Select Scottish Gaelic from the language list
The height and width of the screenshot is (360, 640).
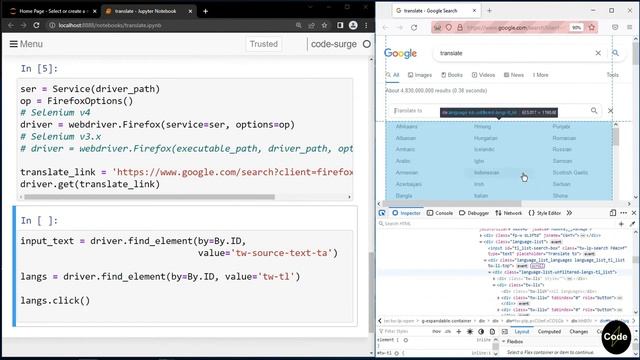point(570,173)
